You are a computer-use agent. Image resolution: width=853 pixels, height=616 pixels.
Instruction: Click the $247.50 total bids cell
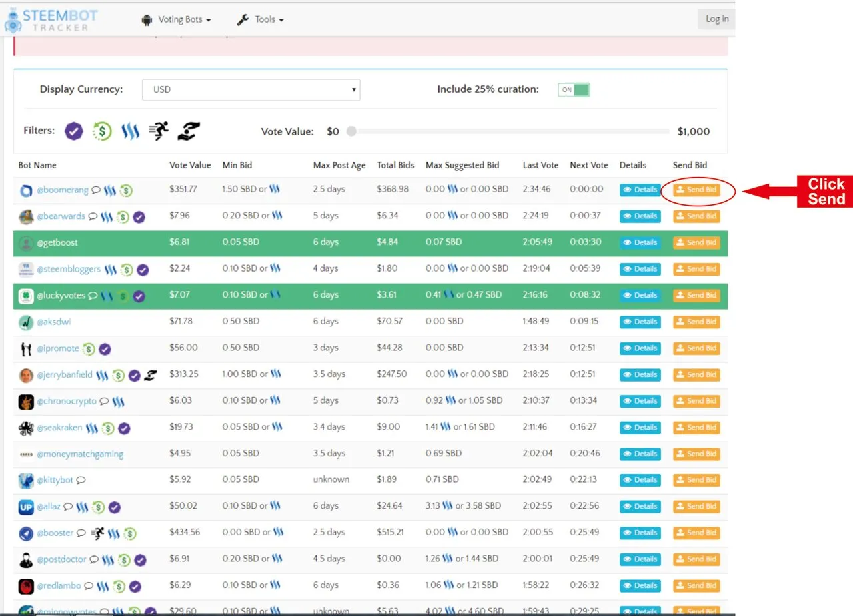point(392,374)
